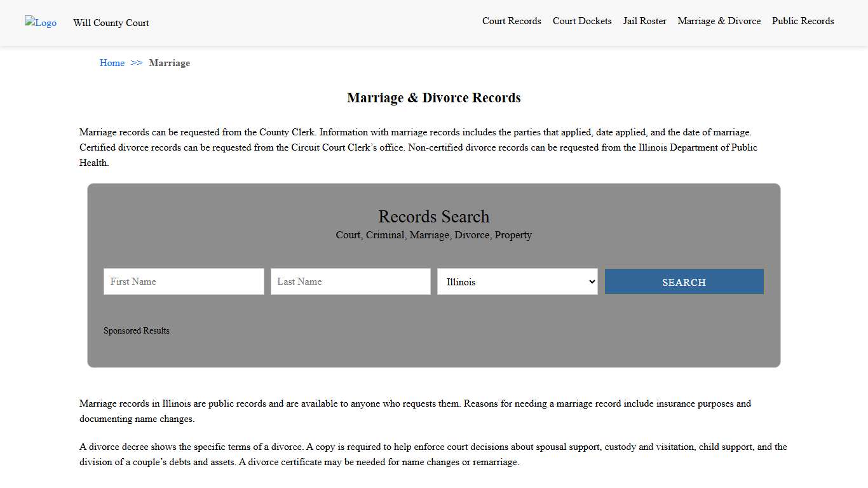The height and width of the screenshot is (488, 868).
Task: Click the breadcrumb separator arrows
Action: (135, 63)
